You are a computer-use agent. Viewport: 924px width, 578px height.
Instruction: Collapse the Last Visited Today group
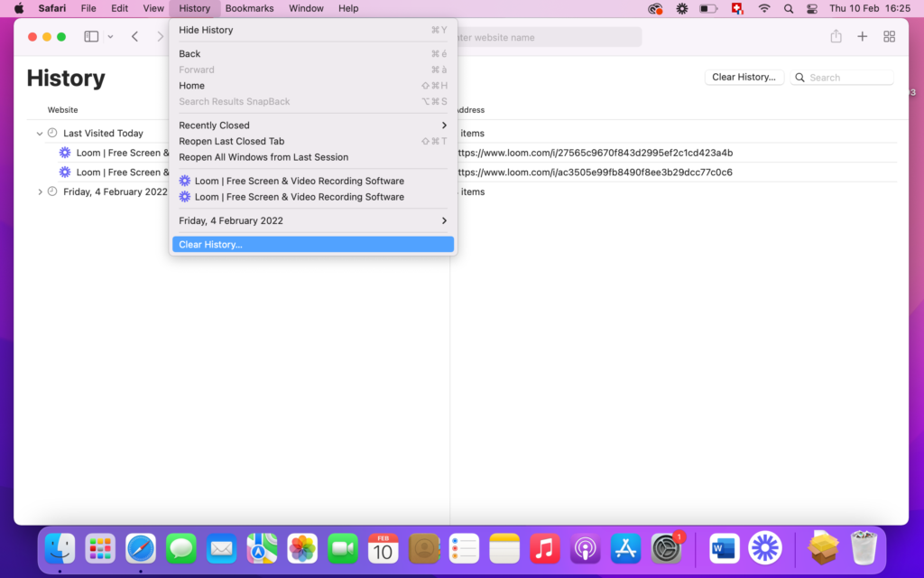click(x=40, y=134)
